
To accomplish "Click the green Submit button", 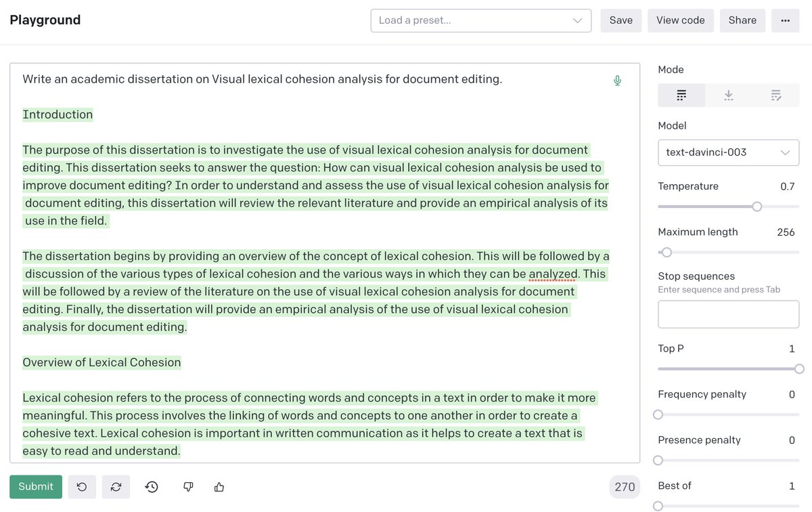I will 36,487.
